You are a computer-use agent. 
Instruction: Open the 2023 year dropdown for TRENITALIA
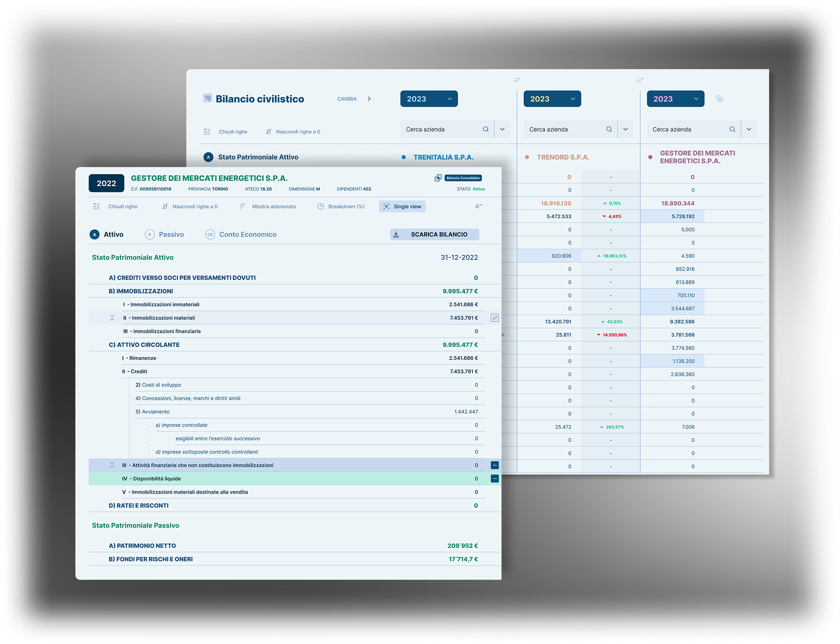tap(428, 99)
